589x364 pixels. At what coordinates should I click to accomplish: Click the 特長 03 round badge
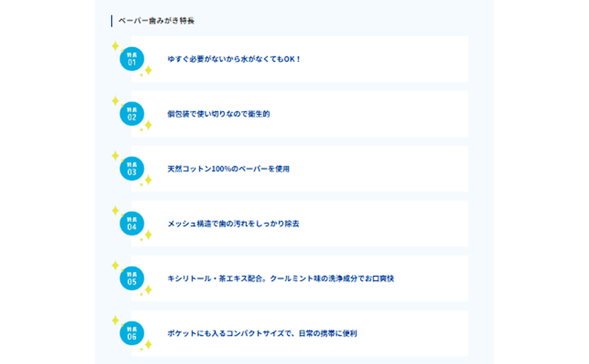pyautogui.click(x=132, y=168)
